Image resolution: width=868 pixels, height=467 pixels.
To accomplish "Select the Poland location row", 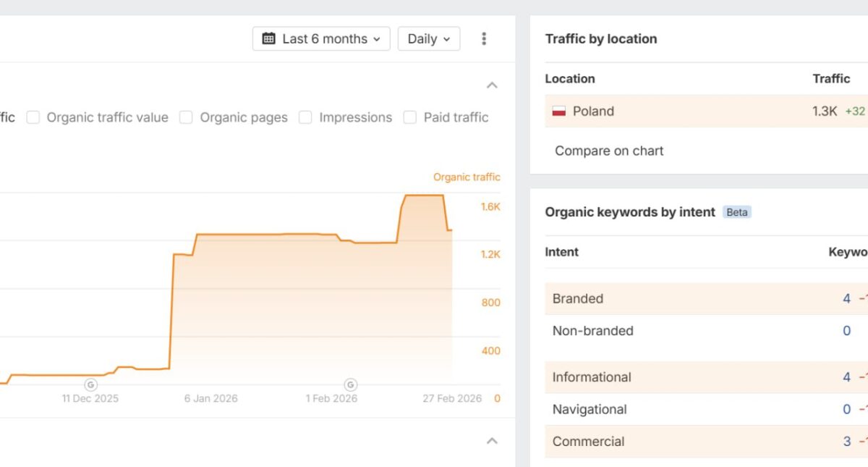I will 694,112.
